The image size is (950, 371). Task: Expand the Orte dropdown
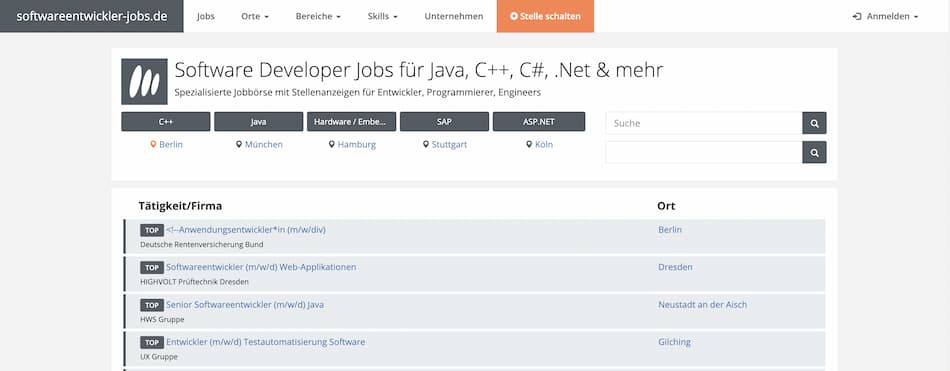pos(255,16)
